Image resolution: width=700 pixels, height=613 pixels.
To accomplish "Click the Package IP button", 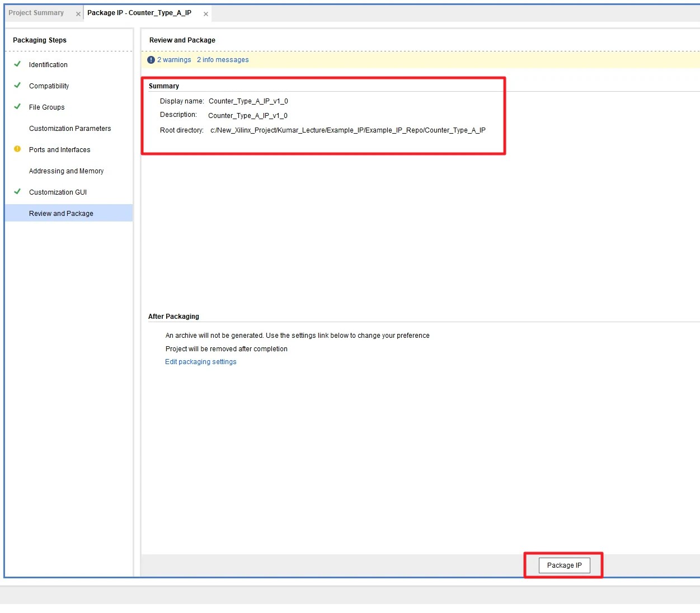I will coord(565,565).
